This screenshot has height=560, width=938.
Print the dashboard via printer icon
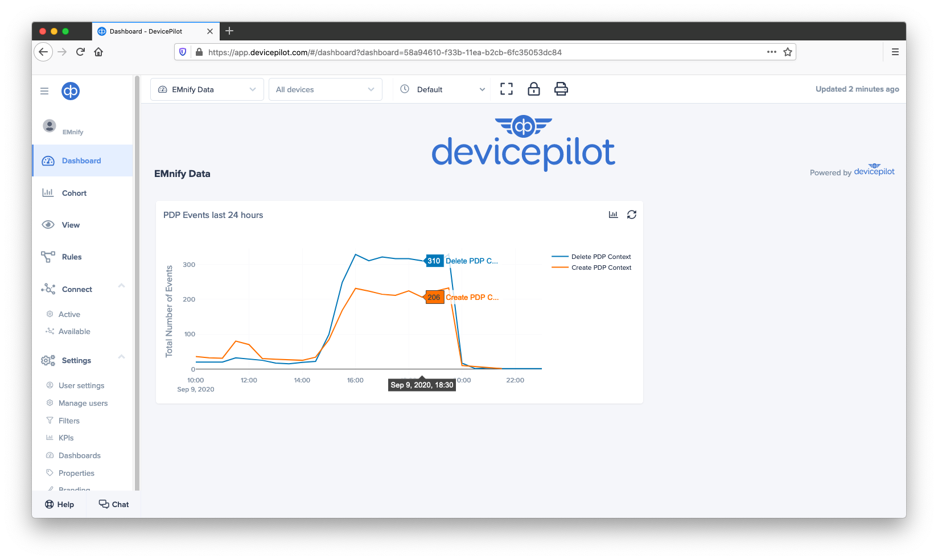pyautogui.click(x=561, y=89)
